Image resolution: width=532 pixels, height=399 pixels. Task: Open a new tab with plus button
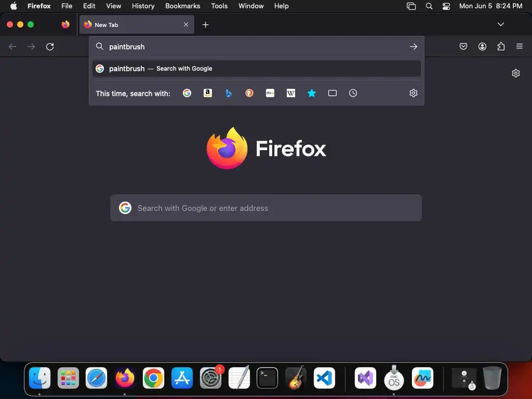click(x=205, y=25)
